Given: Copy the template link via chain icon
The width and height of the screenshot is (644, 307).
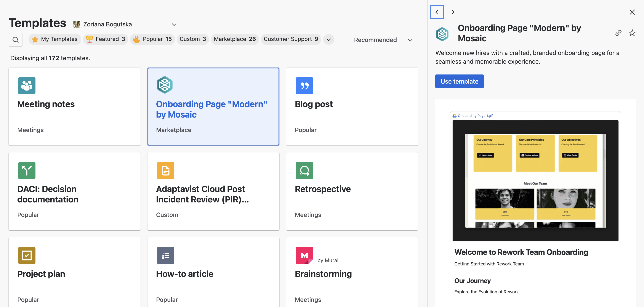Looking at the screenshot, I should (618, 32).
